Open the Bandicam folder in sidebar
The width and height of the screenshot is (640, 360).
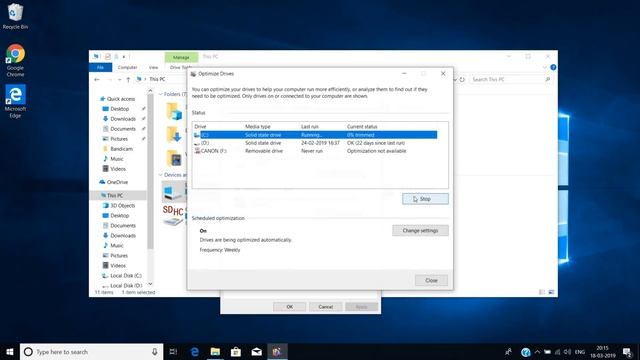(x=118, y=149)
